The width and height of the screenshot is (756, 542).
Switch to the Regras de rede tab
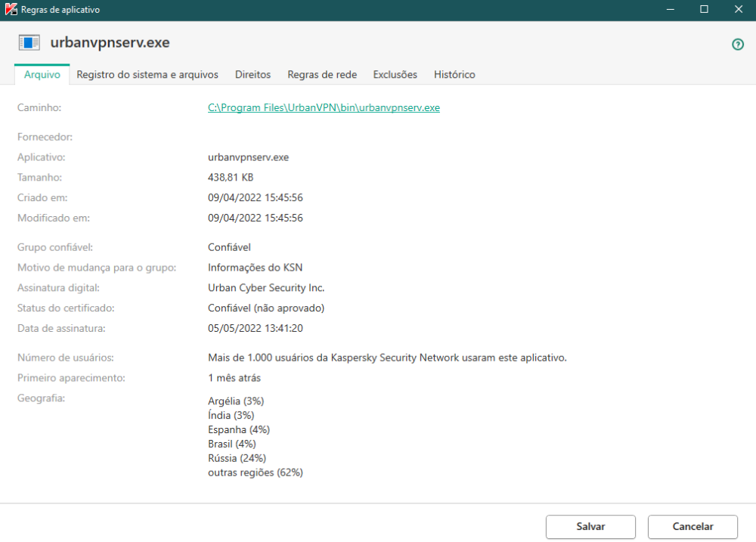click(x=322, y=74)
